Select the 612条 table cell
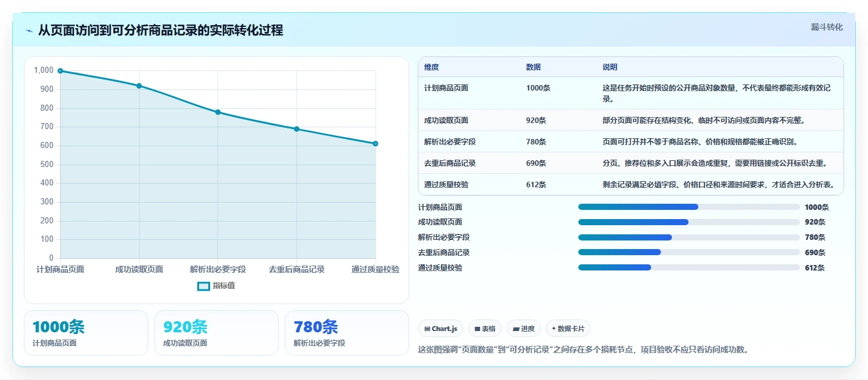The width and height of the screenshot is (868, 380). [536, 185]
